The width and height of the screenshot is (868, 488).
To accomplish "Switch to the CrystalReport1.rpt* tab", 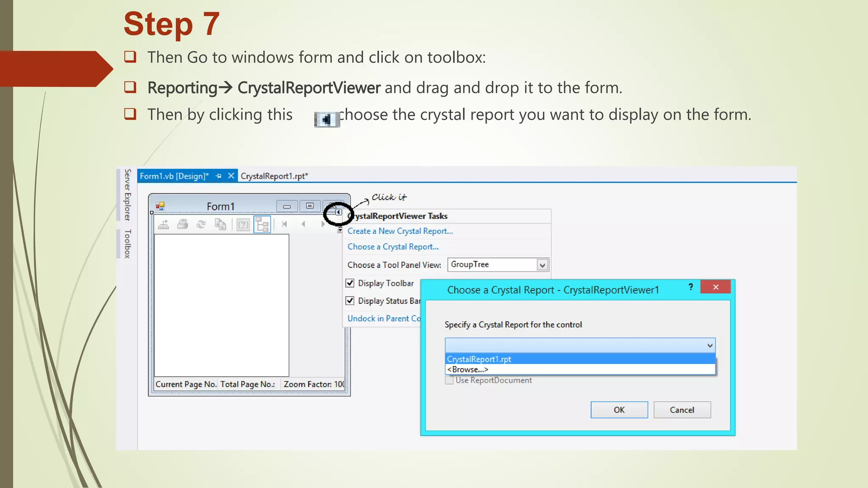I will coord(274,176).
